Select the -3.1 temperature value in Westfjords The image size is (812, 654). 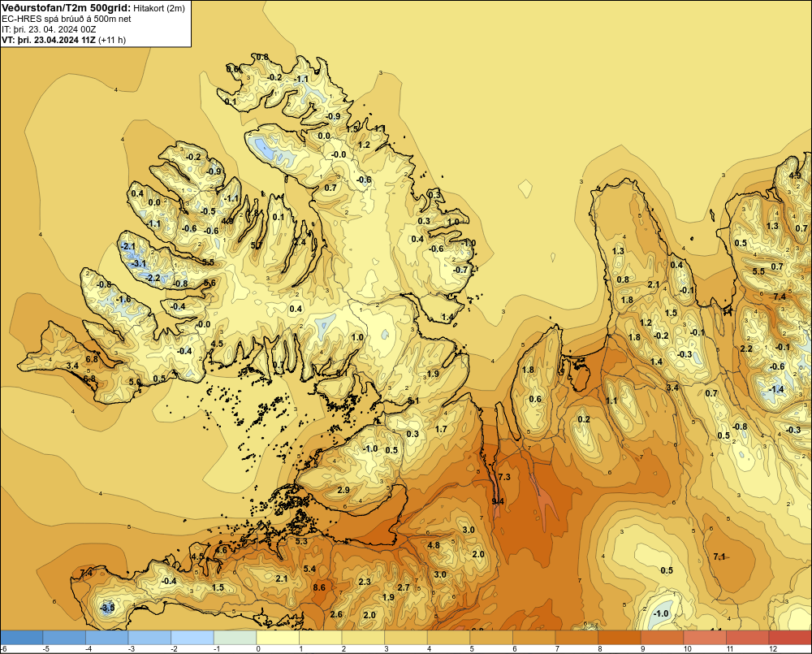pyautogui.click(x=138, y=264)
